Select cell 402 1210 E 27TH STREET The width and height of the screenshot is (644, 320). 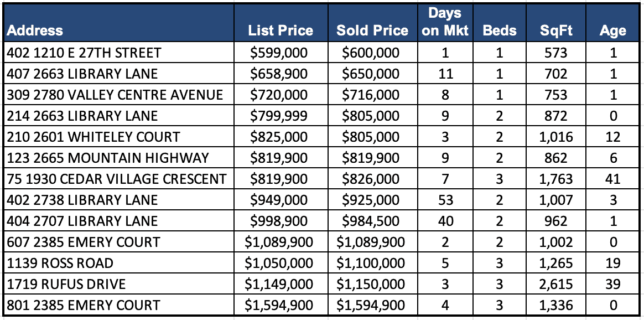click(84, 53)
